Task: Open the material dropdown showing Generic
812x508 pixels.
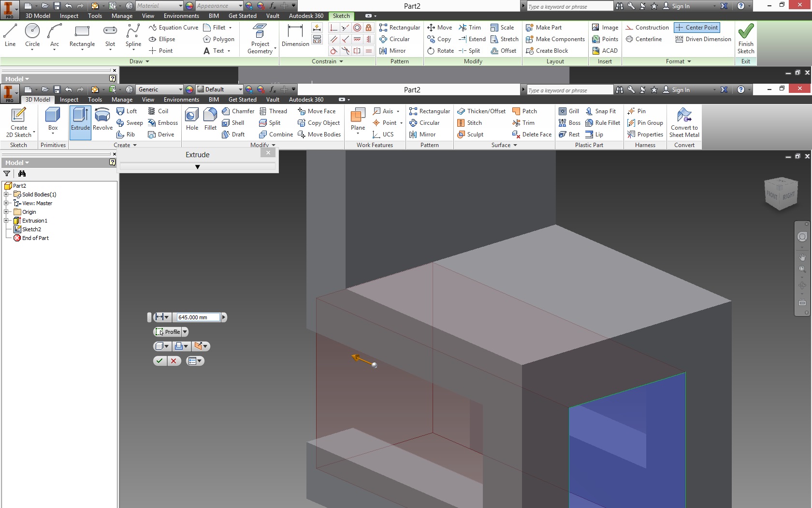Action: coord(159,89)
